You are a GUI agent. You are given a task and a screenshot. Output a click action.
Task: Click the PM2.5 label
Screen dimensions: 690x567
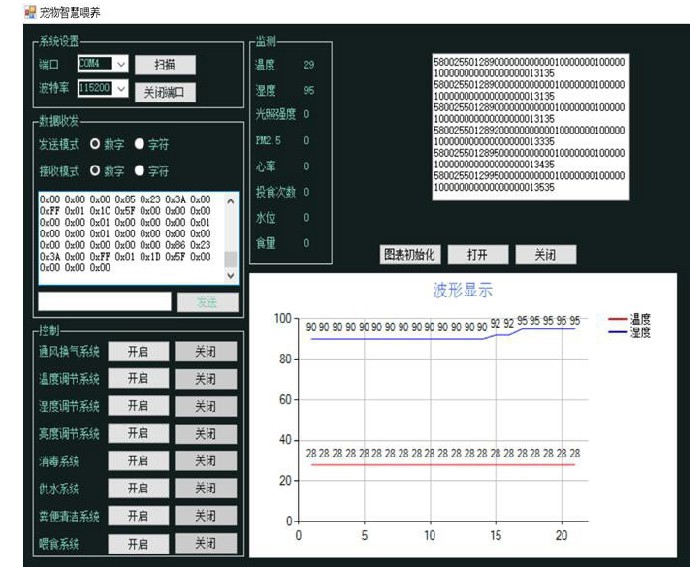click(268, 140)
